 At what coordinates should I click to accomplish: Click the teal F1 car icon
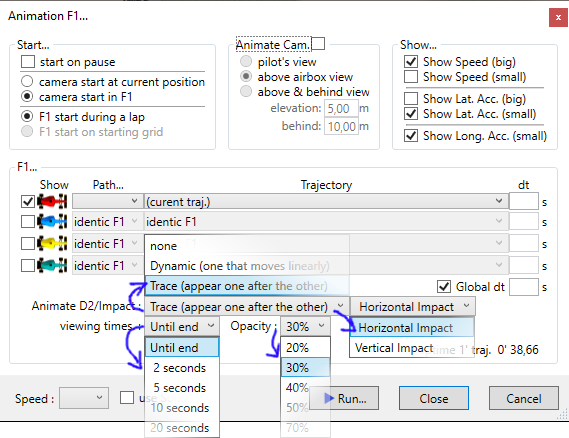pyautogui.click(x=52, y=266)
